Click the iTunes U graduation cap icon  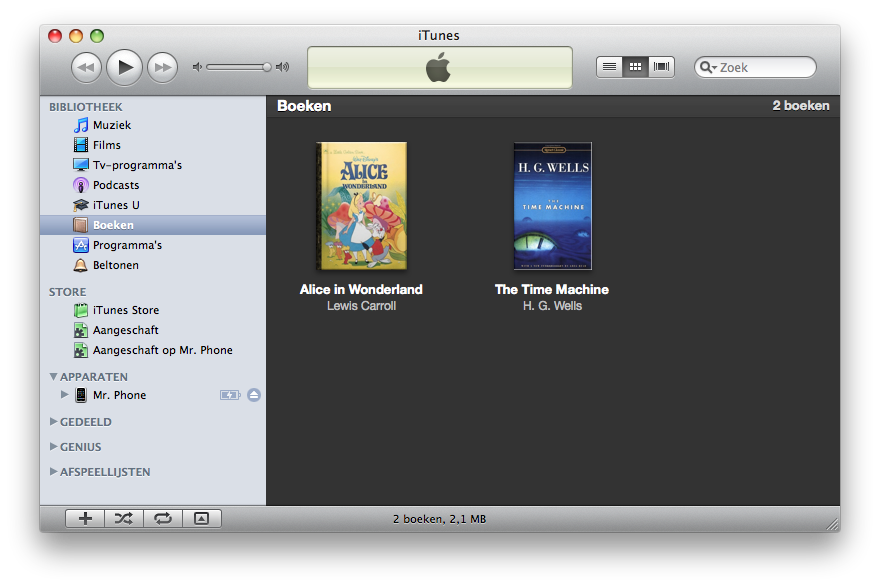click(x=81, y=205)
